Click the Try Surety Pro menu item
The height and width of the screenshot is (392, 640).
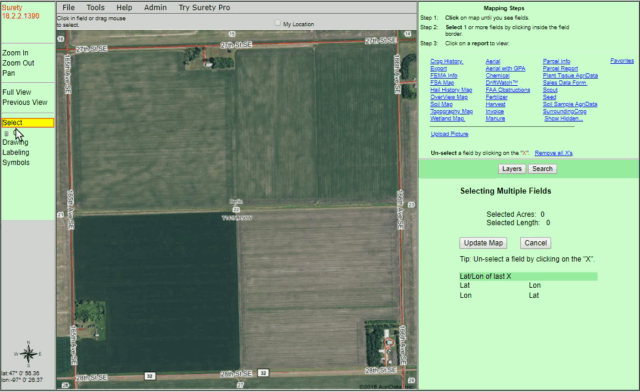point(204,7)
